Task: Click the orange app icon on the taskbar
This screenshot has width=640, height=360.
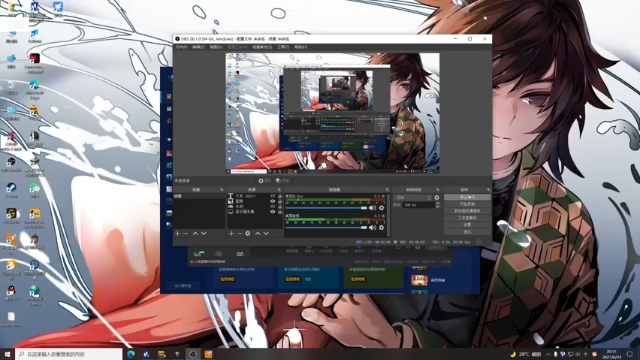Action: point(209,354)
